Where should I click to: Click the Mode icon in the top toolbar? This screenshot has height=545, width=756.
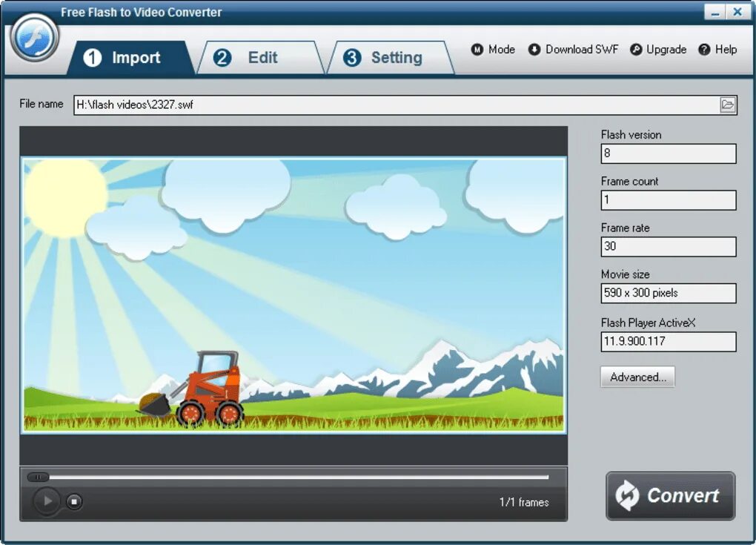point(477,50)
